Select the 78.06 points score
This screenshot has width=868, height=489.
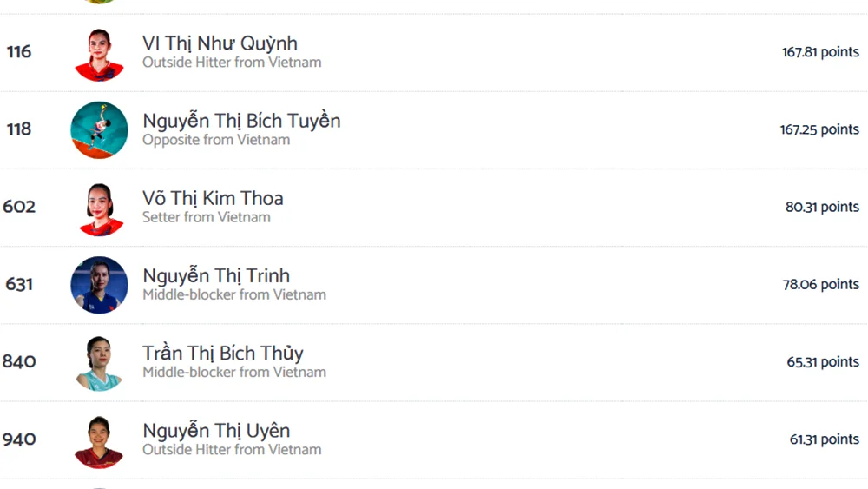821,285
